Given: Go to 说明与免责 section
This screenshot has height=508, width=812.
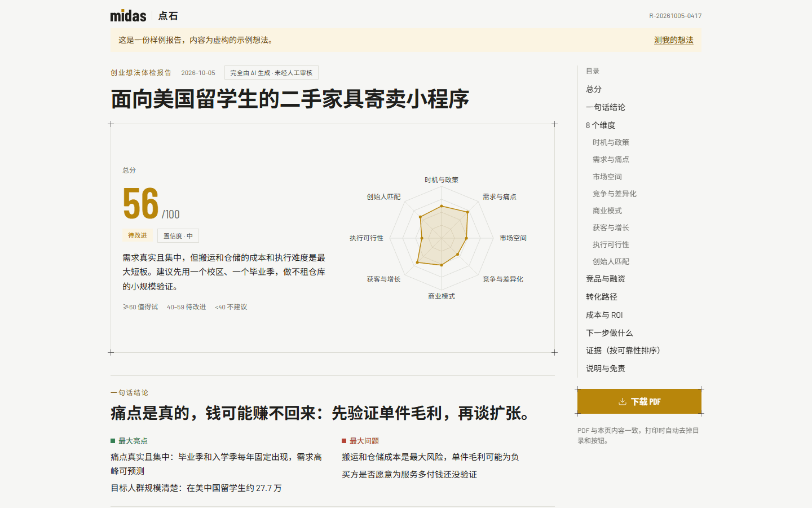Looking at the screenshot, I should coord(606,369).
